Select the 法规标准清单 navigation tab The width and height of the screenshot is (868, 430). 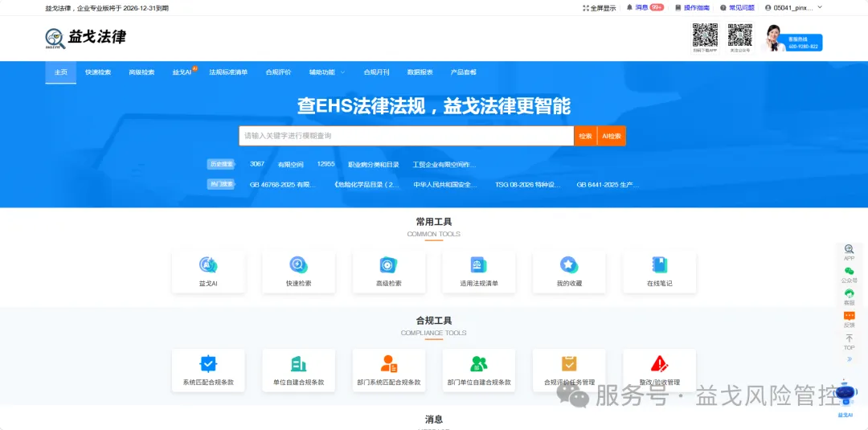point(228,72)
